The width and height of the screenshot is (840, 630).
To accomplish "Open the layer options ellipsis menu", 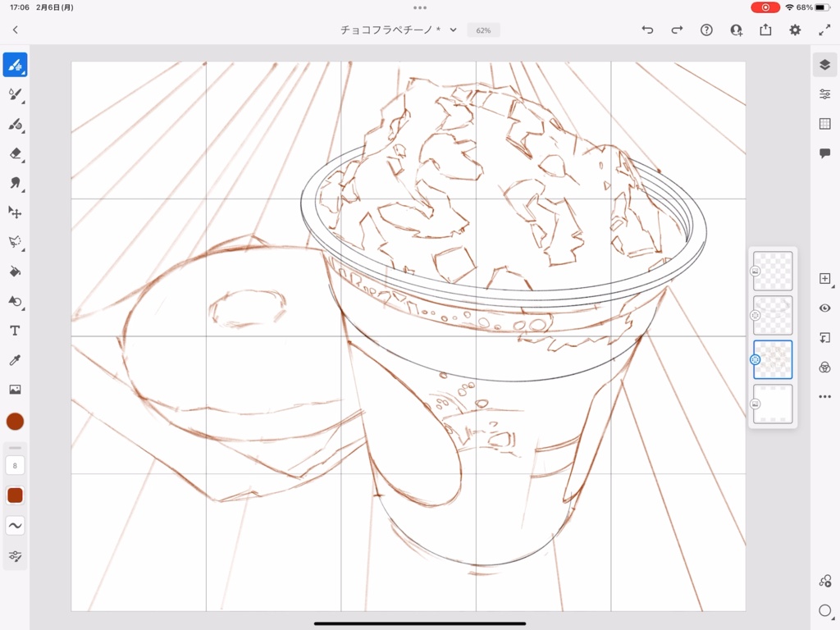I will [824, 397].
